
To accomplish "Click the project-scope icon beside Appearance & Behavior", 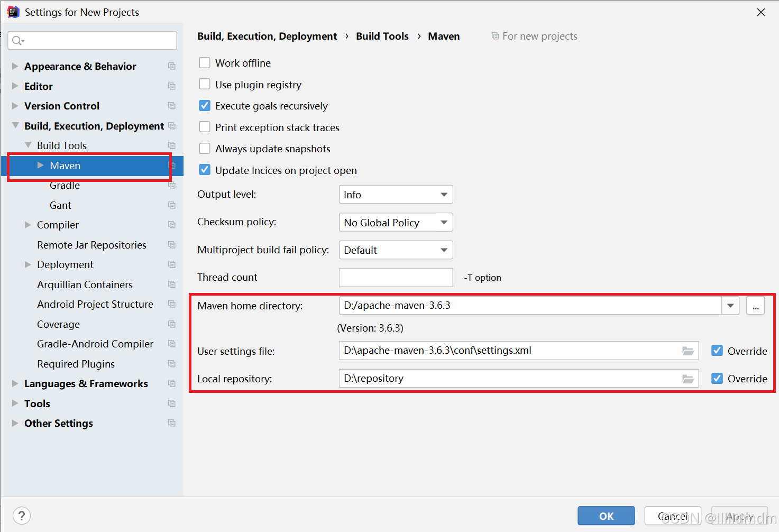I will tap(172, 66).
